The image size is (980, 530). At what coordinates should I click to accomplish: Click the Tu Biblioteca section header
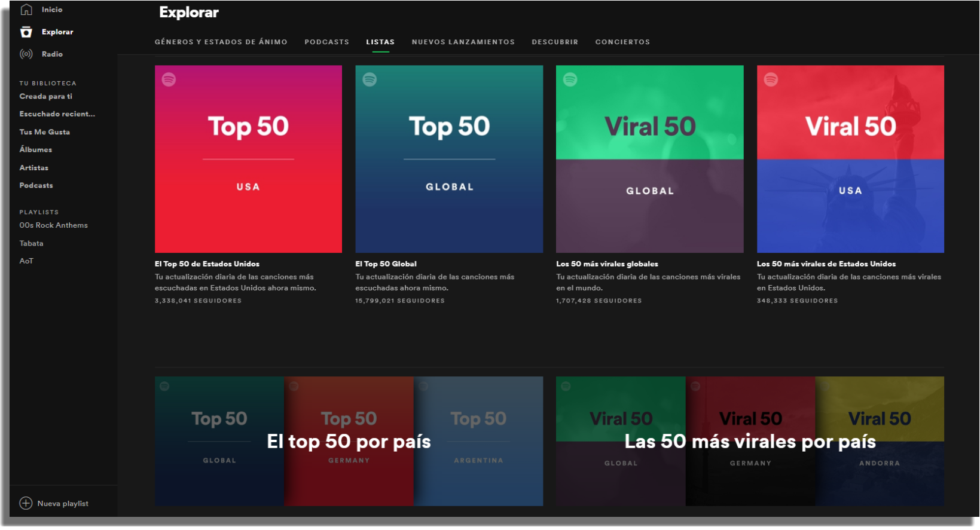tap(48, 83)
